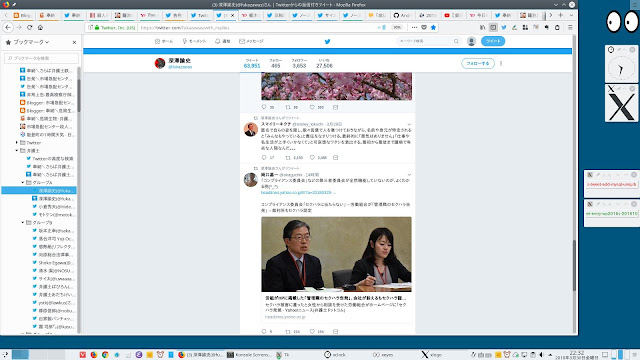
Task: Open the Twitterの高度な検索 bookmark
Action: coord(49,158)
